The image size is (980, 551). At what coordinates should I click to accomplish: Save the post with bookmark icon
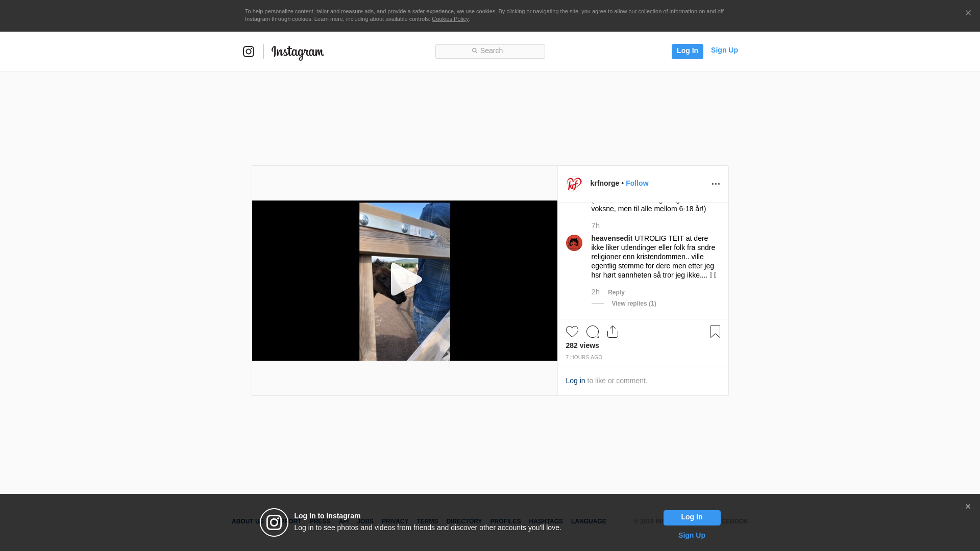715,332
